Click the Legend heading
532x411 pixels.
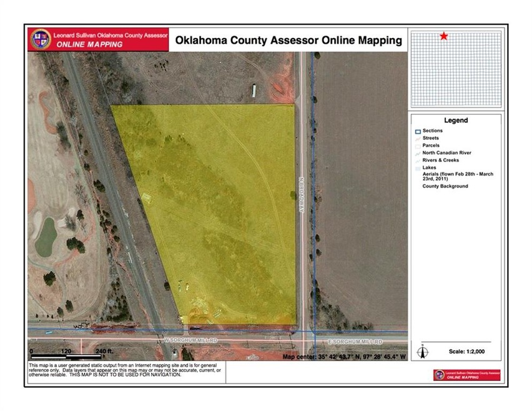(x=456, y=121)
